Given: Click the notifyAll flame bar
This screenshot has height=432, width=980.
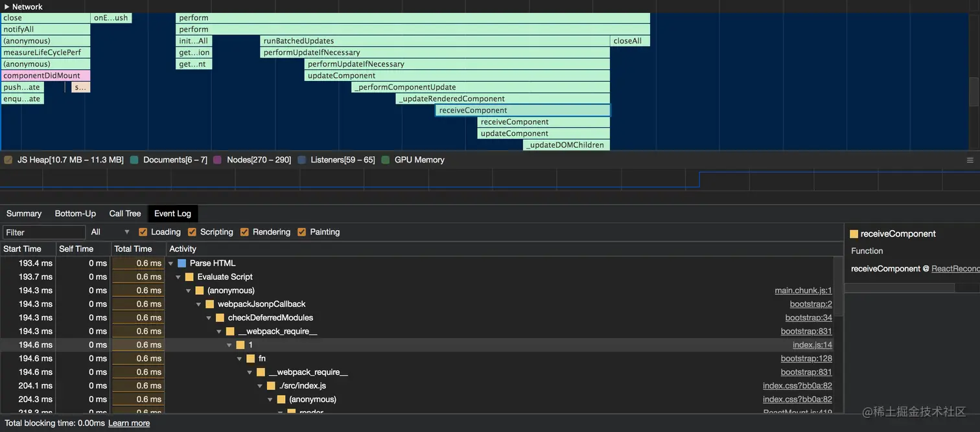Looking at the screenshot, I should coord(45,29).
